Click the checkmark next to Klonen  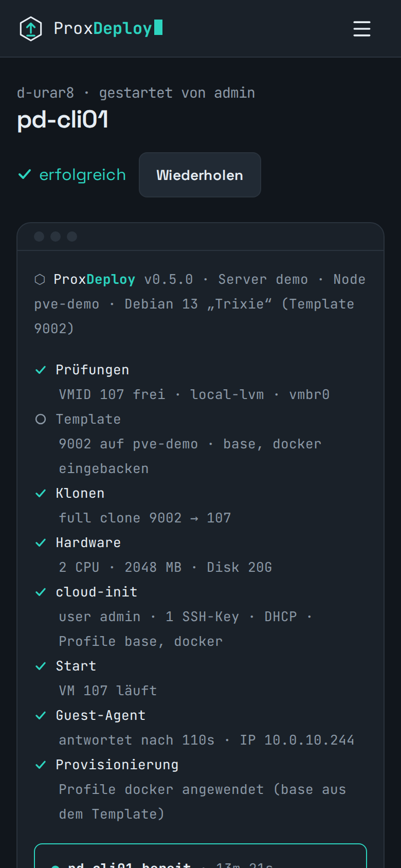pyautogui.click(x=41, y=493)
